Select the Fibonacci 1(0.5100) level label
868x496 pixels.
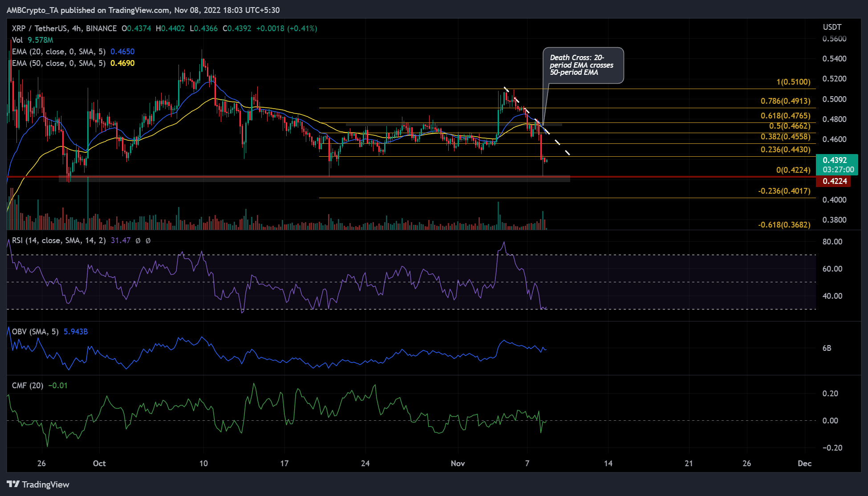[x=793, y=82]
